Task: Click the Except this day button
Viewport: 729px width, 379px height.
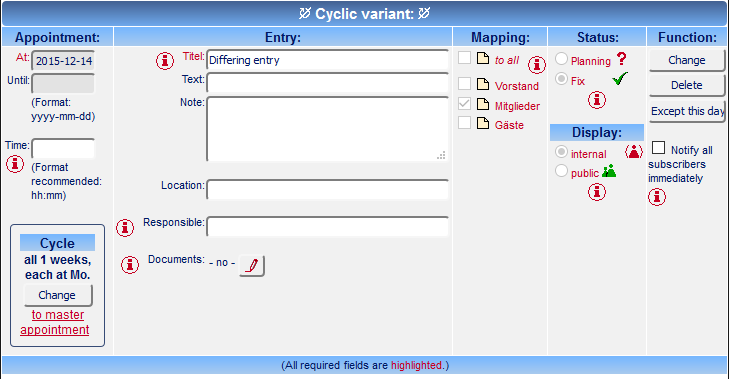Action: [687, 111]
